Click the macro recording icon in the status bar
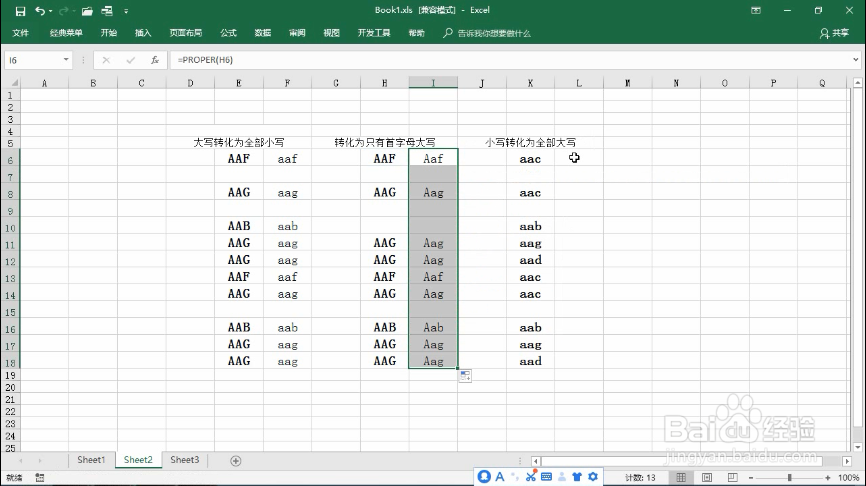 point(40,478)
